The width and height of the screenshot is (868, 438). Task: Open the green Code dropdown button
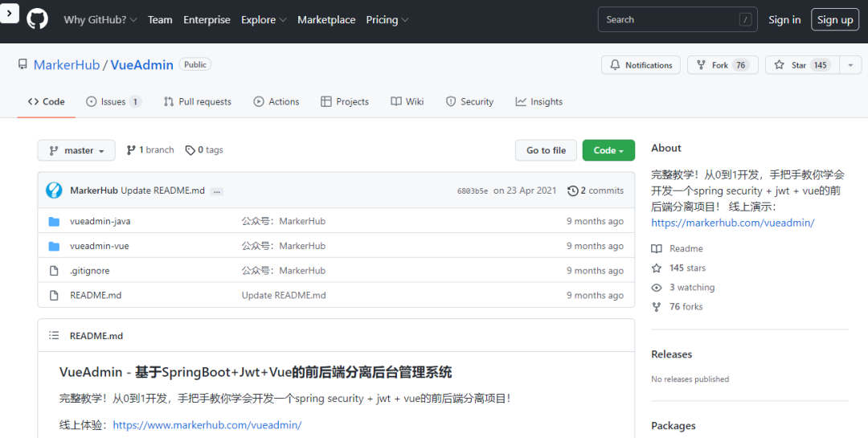(608, 150)
